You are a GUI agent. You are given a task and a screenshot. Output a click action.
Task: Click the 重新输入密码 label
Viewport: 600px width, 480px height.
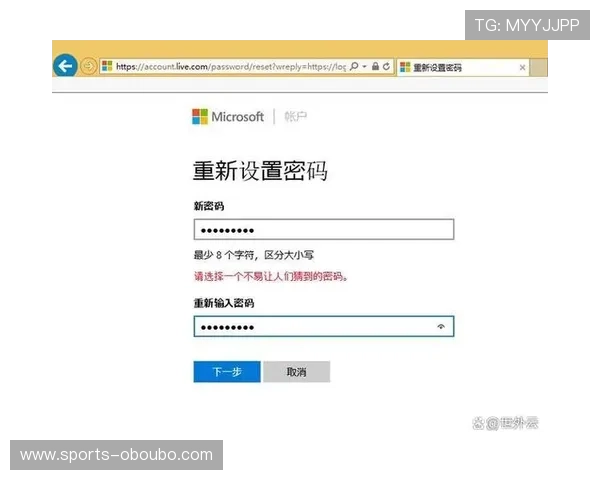(x=224, y=303)
